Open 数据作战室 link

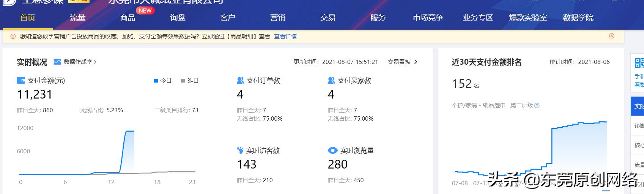78,62
